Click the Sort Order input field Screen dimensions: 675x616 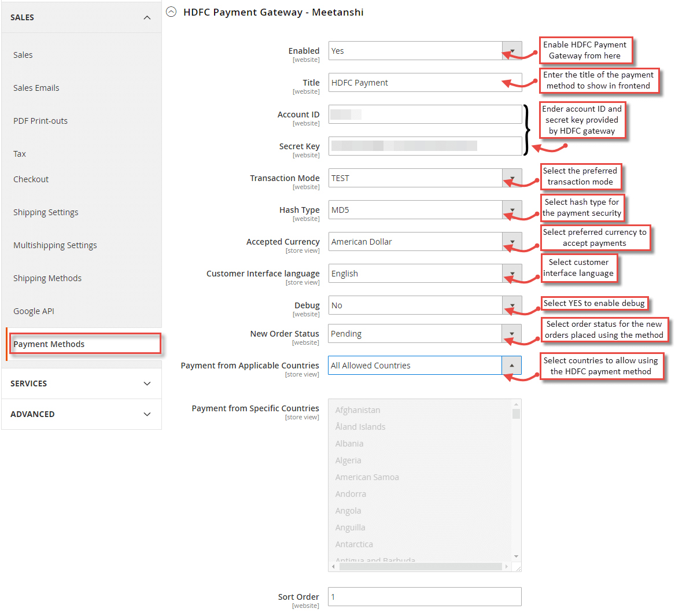coord(425,596)
